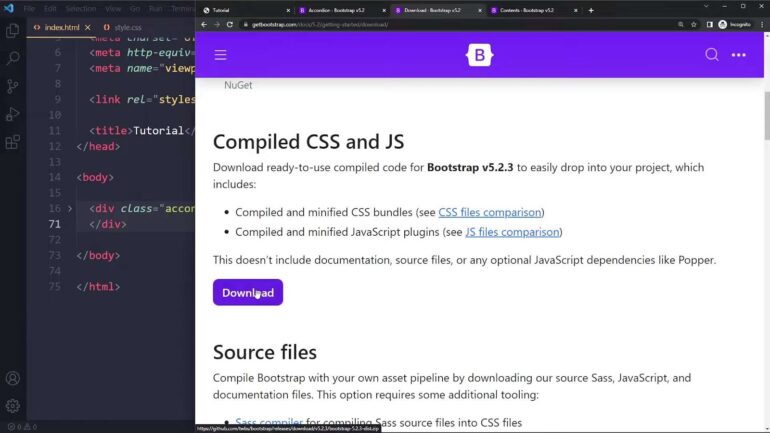Toggle the browser side panel icon

click(x=710, y=25)
